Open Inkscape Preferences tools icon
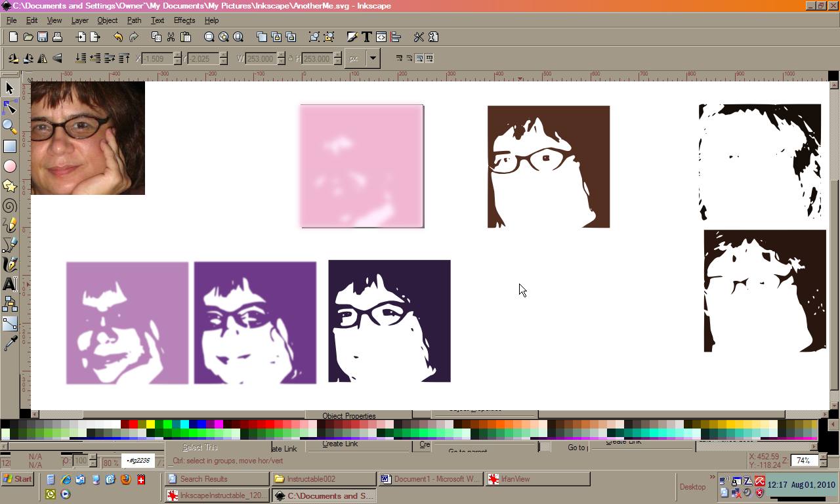 tap(419, 37)
